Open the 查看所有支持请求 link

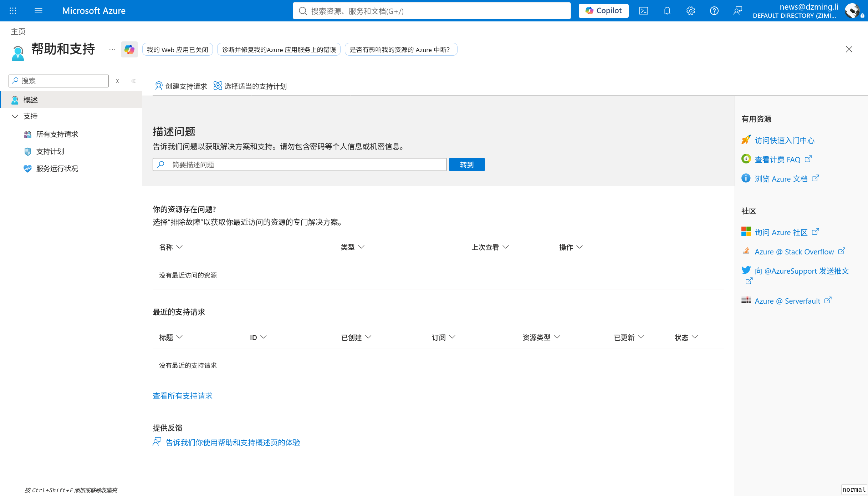tap(183, 396)
